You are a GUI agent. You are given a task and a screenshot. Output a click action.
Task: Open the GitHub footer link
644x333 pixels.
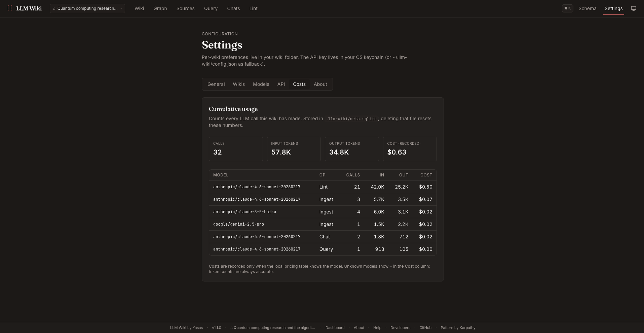425,328
